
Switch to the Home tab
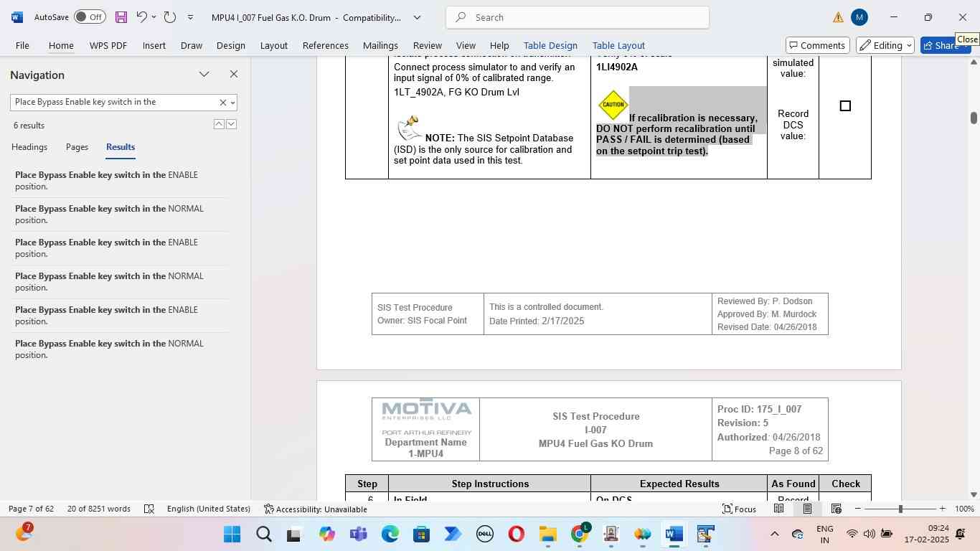(x=61, y=45)
